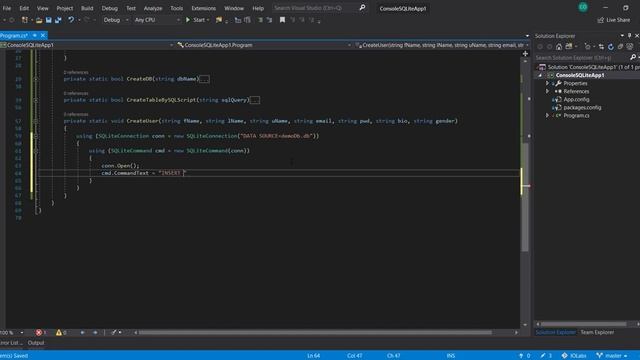The height and width of the screenshot is (360, 640).
Task: Click the editor split plus icon
Action: pos(525,53)
